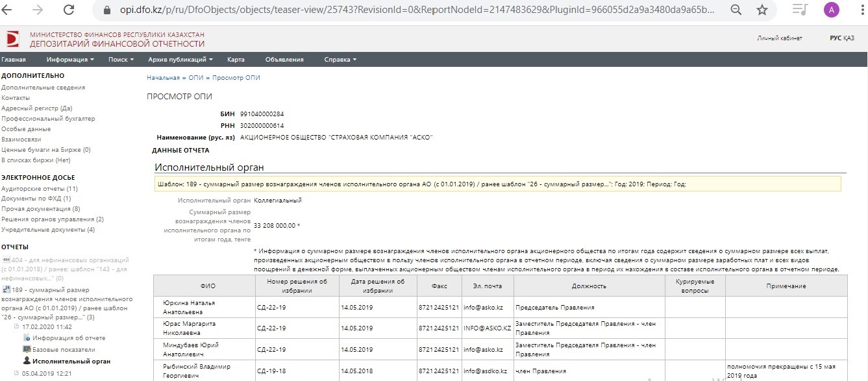868x381 pixels.
Task: Click the info icon for report information
Action: (27, 338)
